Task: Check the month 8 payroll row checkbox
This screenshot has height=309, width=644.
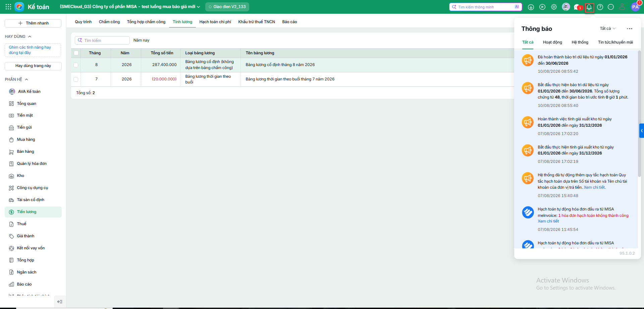Action: pos(76,65)
